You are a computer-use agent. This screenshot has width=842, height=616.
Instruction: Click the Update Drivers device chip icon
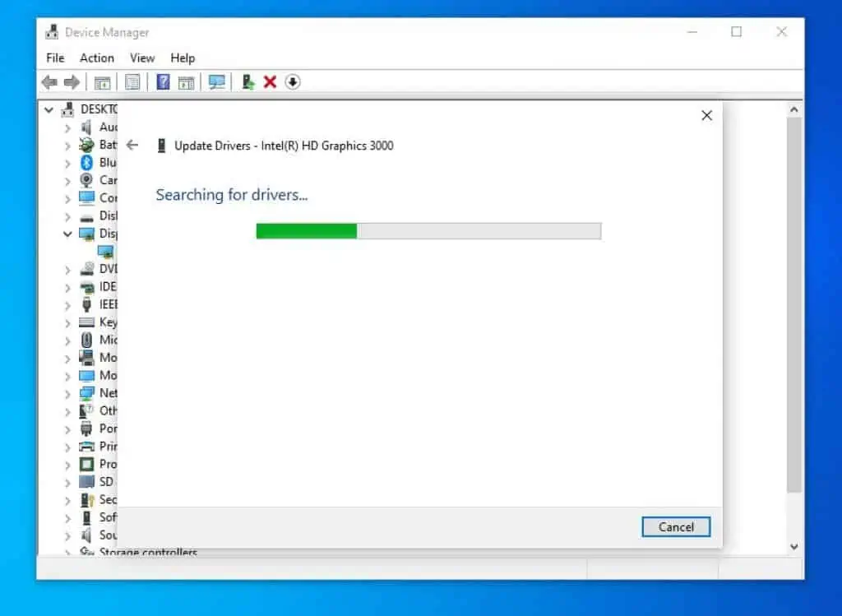161,146
